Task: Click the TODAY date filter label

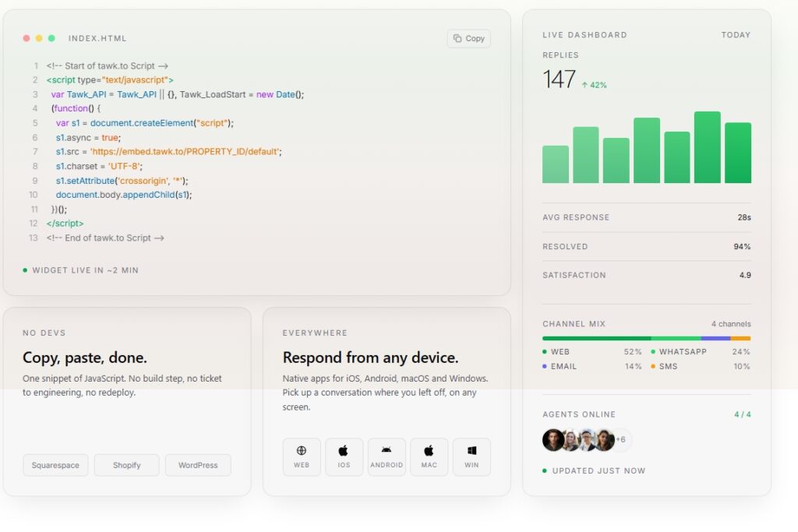Action: pyautogui.click(x=736, y=35)
